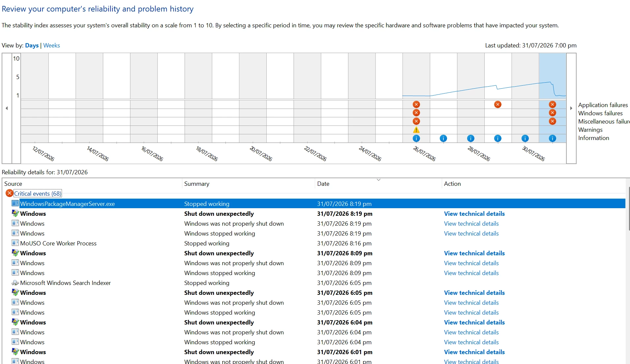View technical details for 6:05 pm Shut down unexpectedly
630x364 pixels.
[474, 293]
